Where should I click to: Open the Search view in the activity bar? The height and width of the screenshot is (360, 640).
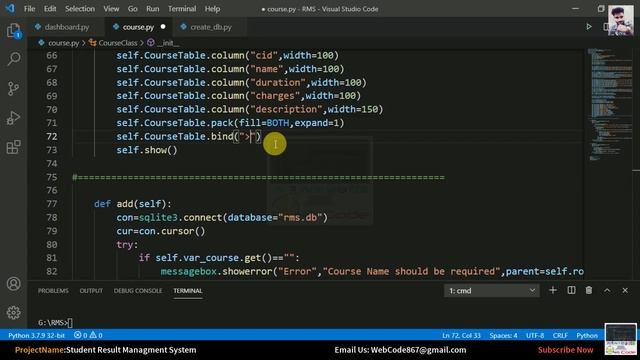[x=13, y=59]
